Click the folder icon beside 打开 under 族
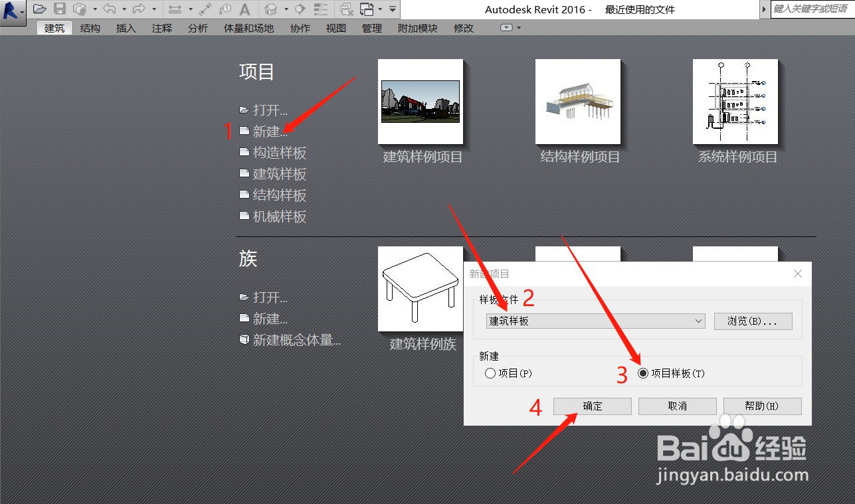Screen dimensions: 855x504 [244, 297]
